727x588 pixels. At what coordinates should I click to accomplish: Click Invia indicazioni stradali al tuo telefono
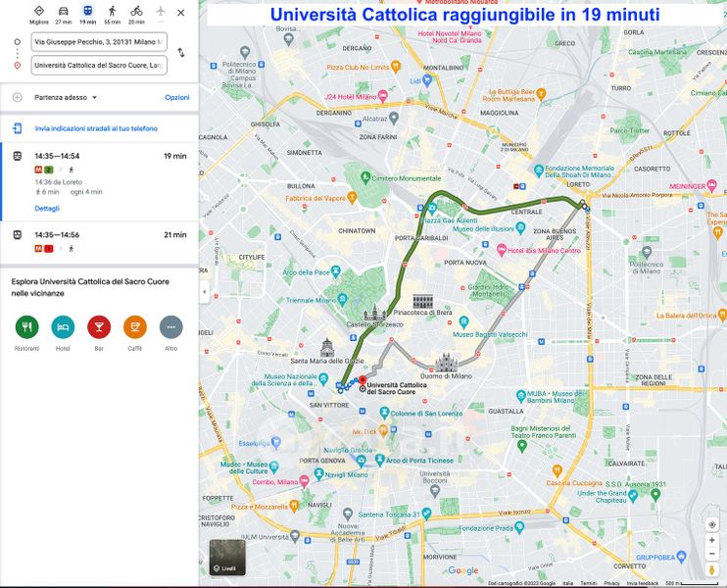96,128
